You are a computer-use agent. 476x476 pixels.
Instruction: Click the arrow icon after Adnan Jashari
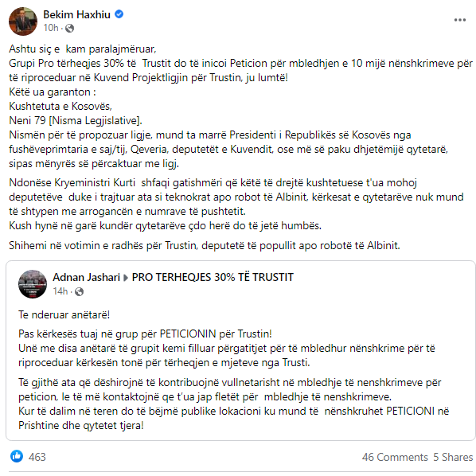[126, 278]
